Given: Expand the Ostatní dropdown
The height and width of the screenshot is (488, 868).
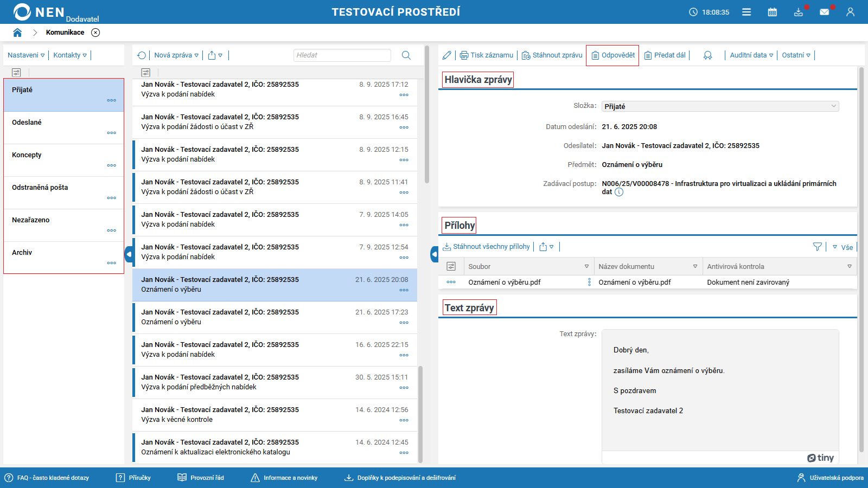Looking at the screenshot, I should [x=796, y=55].
